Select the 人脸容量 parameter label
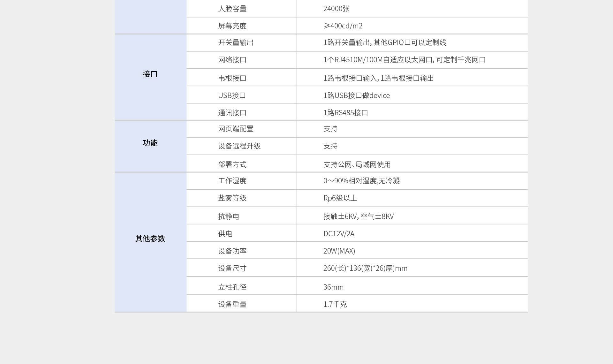 coord(232,9)
